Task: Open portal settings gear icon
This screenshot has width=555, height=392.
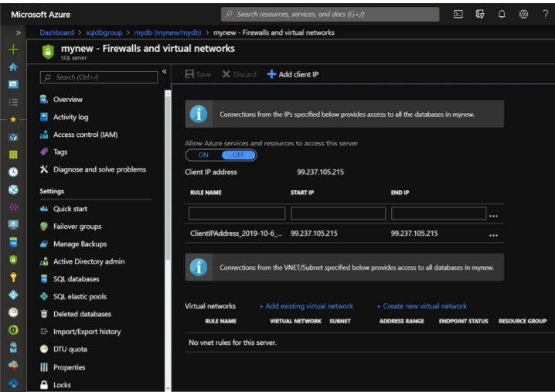Action: point(523,14)
